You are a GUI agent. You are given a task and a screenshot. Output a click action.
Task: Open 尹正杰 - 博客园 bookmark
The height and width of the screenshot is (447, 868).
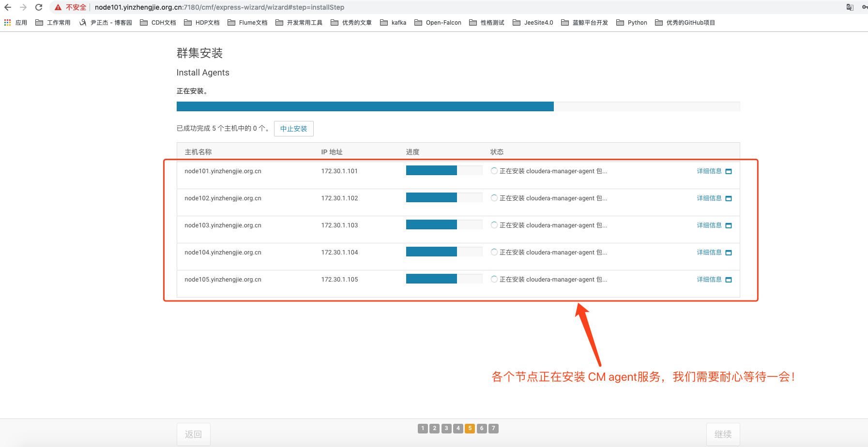(106, 22)
